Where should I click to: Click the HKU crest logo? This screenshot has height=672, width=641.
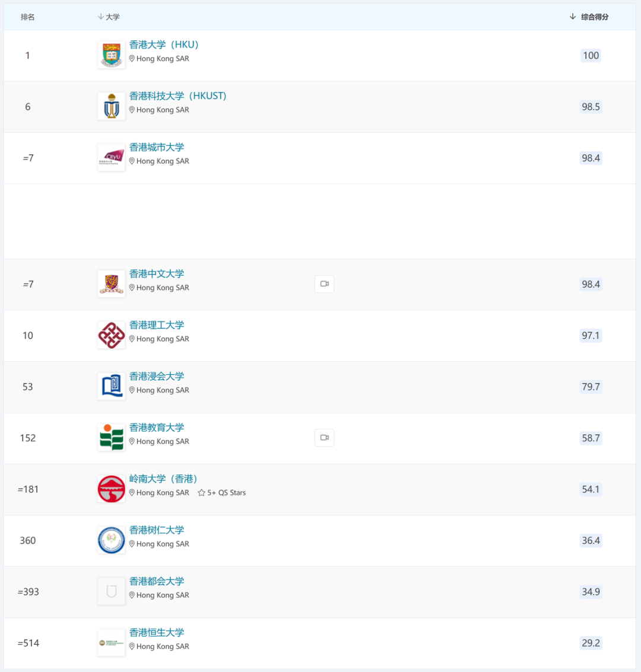point(111,55)
